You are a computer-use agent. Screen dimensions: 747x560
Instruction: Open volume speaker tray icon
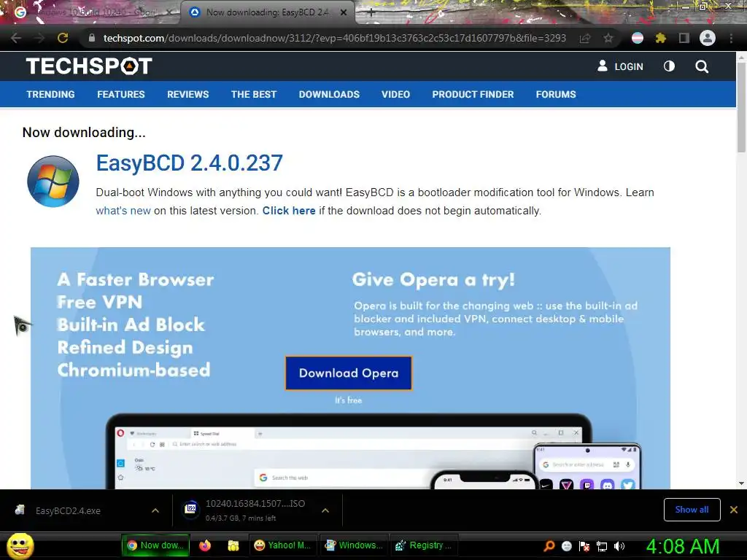click(619, 546)
